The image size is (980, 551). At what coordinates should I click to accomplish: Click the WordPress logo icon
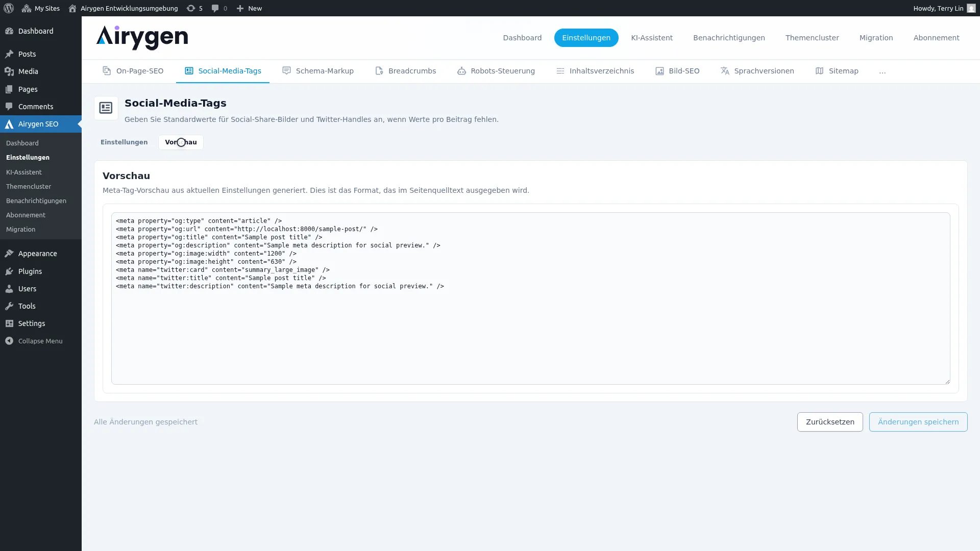pyautogui.click(x=9, y=8)
